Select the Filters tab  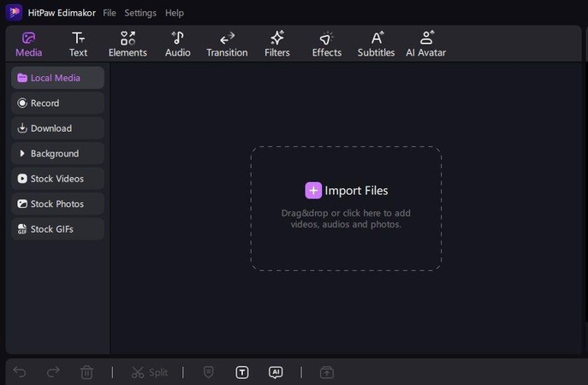tap(277, 44)
